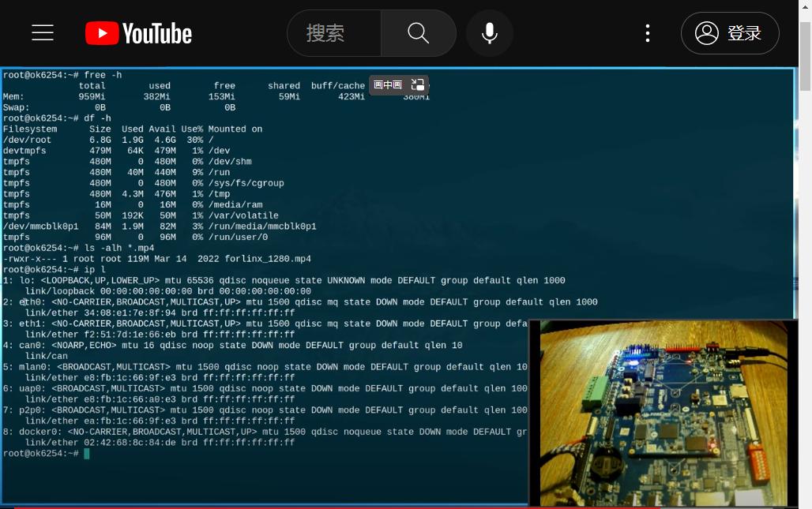Click the '/var/volatile' mount point text

[243, 215]
